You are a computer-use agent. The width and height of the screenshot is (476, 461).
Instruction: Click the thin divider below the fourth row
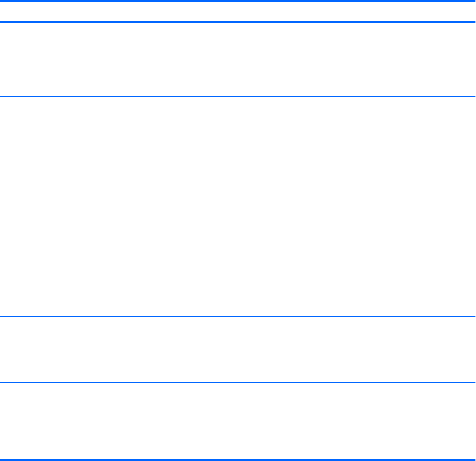coord(238,383)
